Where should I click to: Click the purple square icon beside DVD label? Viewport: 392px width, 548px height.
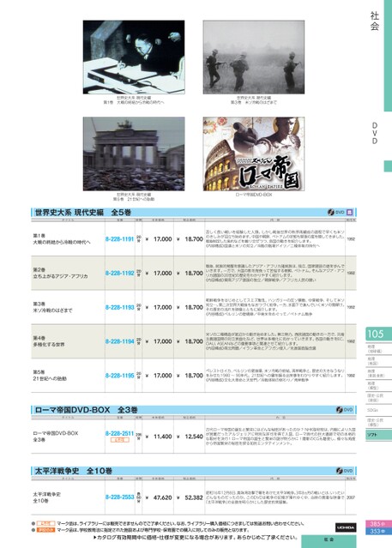point(349,212)
